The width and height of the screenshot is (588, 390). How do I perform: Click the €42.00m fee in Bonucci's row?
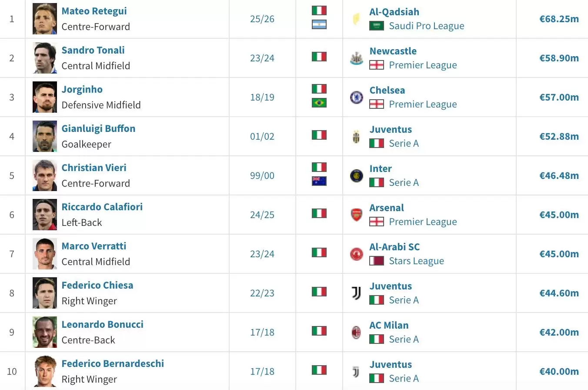pyautogui.click(x=559, y=332)
